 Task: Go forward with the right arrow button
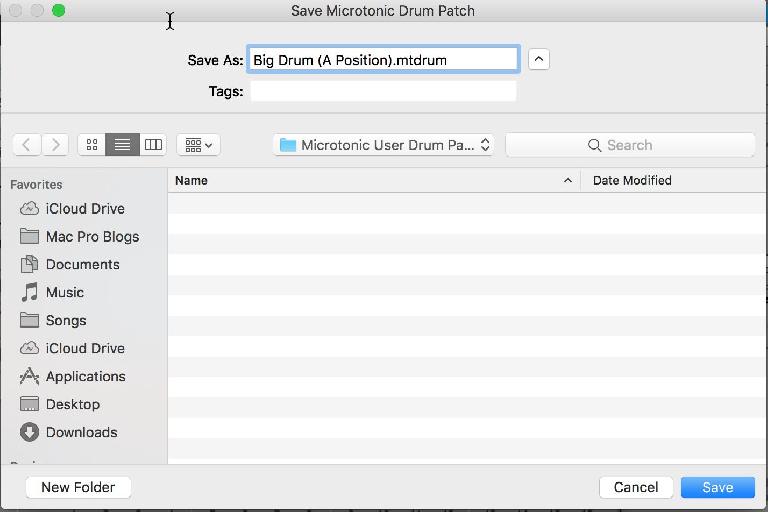coord(55,145)
